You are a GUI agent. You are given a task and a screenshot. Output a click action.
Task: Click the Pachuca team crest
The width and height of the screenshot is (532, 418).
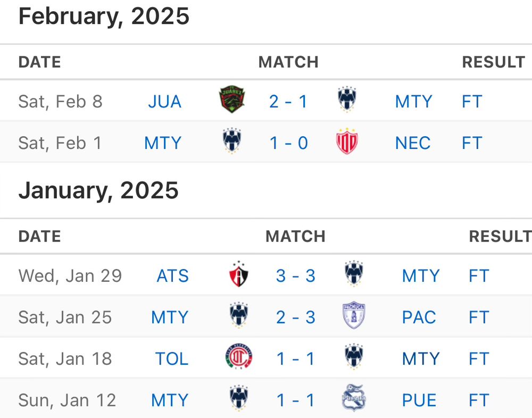pos(354,316)
